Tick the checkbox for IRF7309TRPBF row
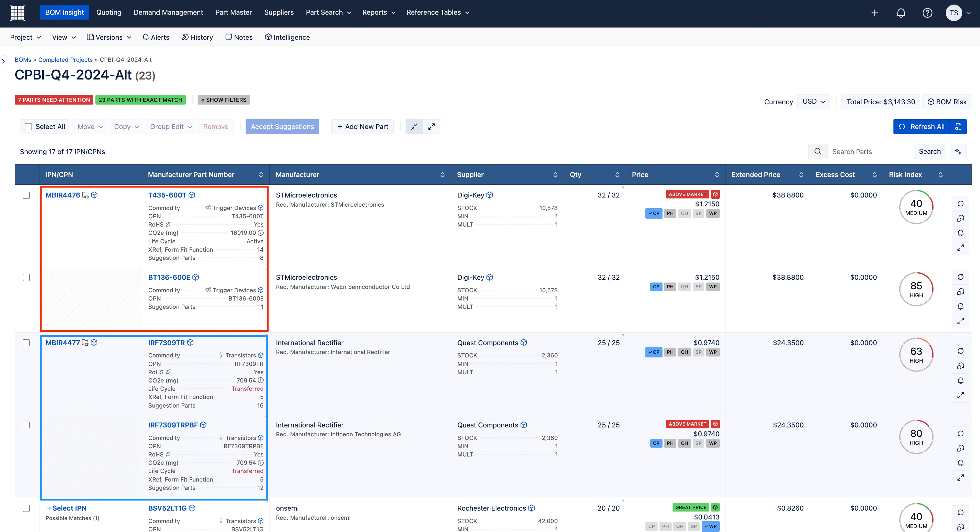Screen dimensions: 980x532 pos(26,425)
